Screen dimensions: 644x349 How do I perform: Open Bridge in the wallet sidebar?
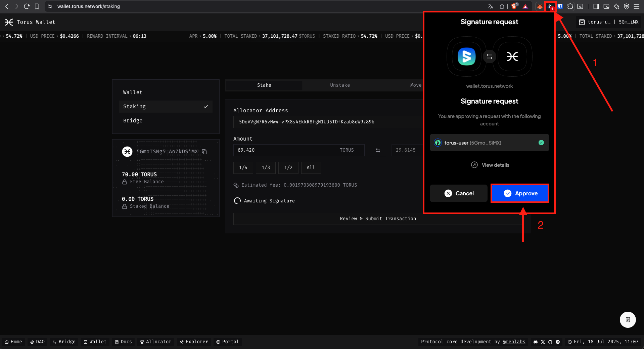coord(133,121)
